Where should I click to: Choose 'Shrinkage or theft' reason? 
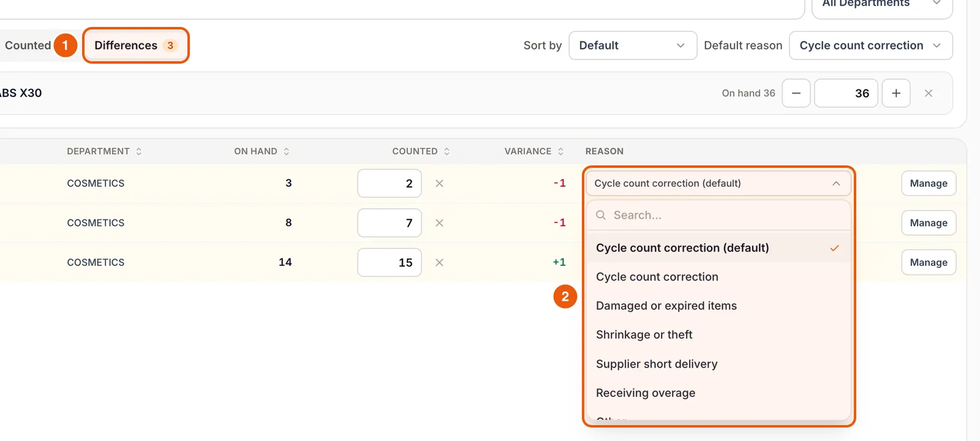click(x=718, y=334)
